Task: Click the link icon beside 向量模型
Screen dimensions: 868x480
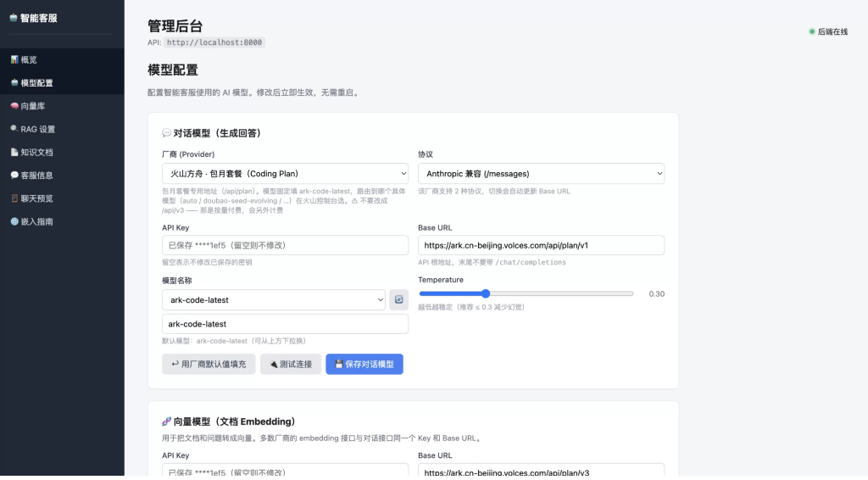Action: click(x=166, y=421)
